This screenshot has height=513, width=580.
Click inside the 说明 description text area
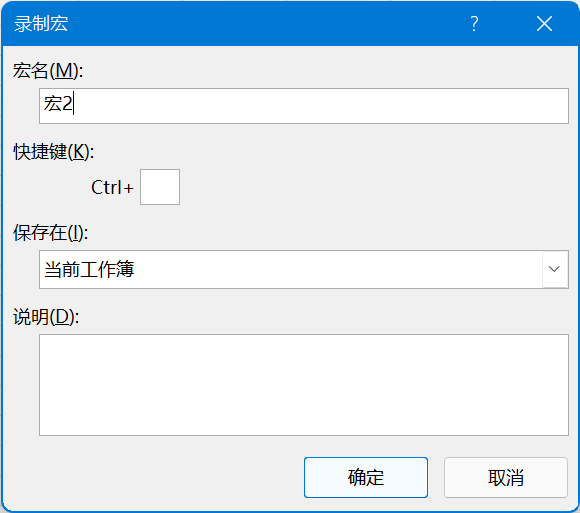point(304,385)
